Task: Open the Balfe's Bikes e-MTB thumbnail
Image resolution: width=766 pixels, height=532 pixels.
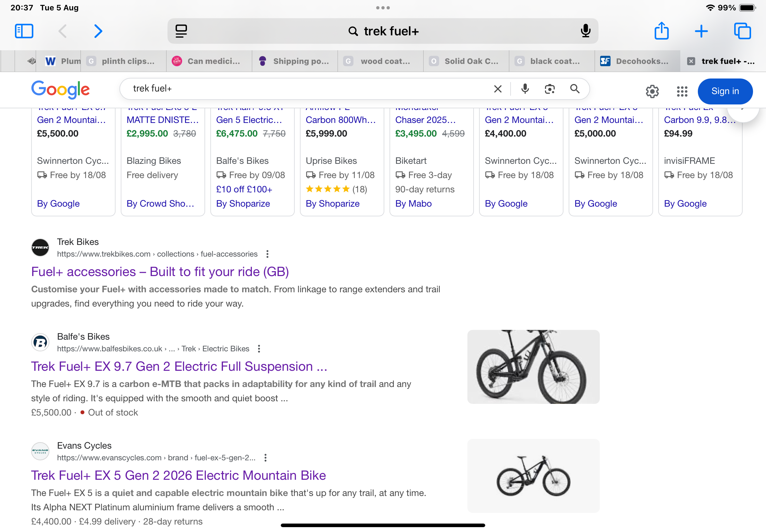Action: coord(533,367)
